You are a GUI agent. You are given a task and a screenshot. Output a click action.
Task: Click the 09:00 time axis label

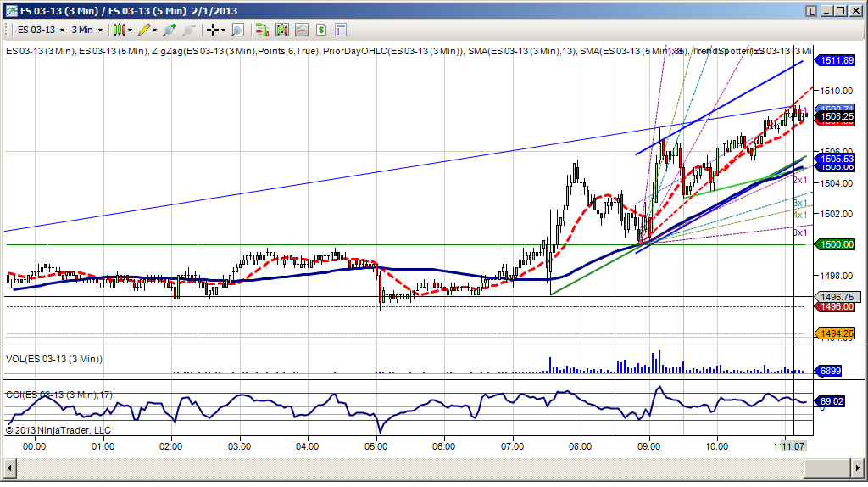[x=648, y=446]
